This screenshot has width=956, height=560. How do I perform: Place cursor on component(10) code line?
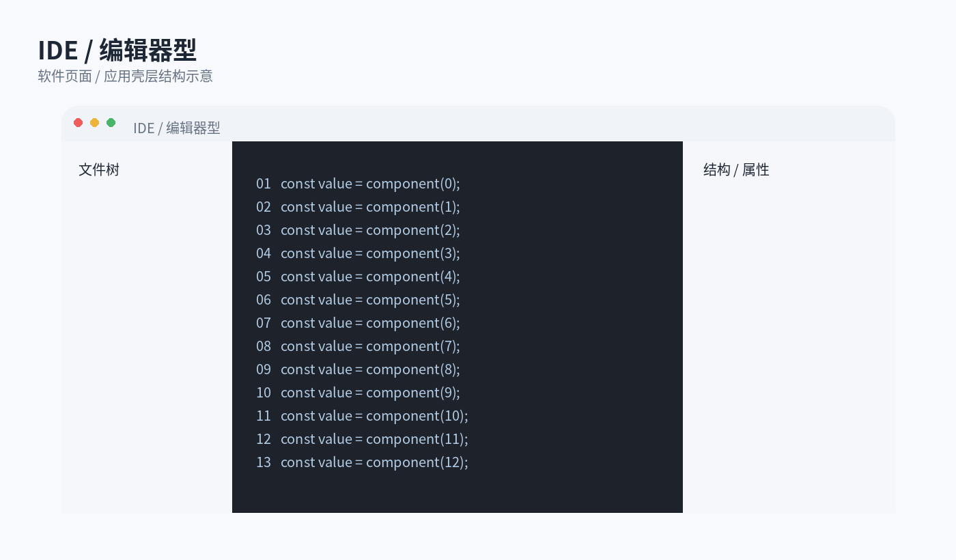(x=374, y=416)
